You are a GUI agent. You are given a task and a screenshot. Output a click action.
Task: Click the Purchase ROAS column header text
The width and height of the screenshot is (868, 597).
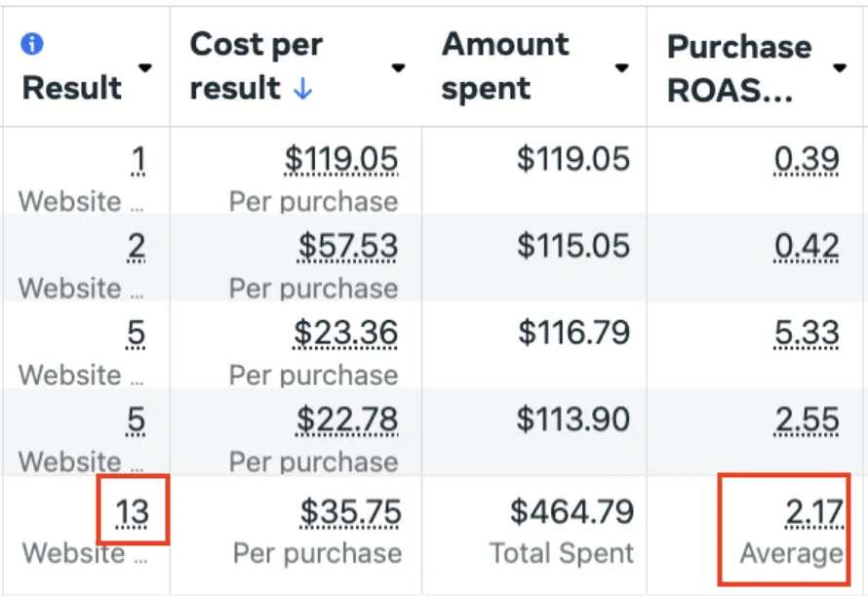(x=739, y=68)
